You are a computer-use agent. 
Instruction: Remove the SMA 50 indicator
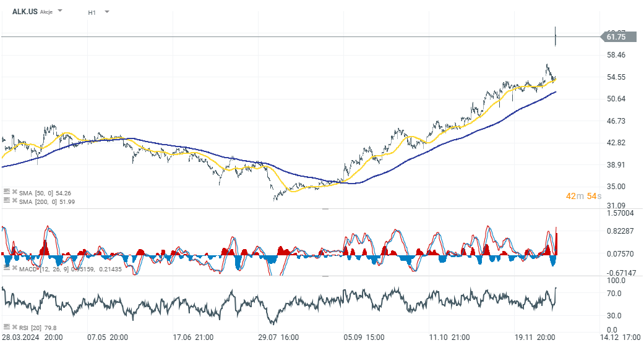[15, 192]
